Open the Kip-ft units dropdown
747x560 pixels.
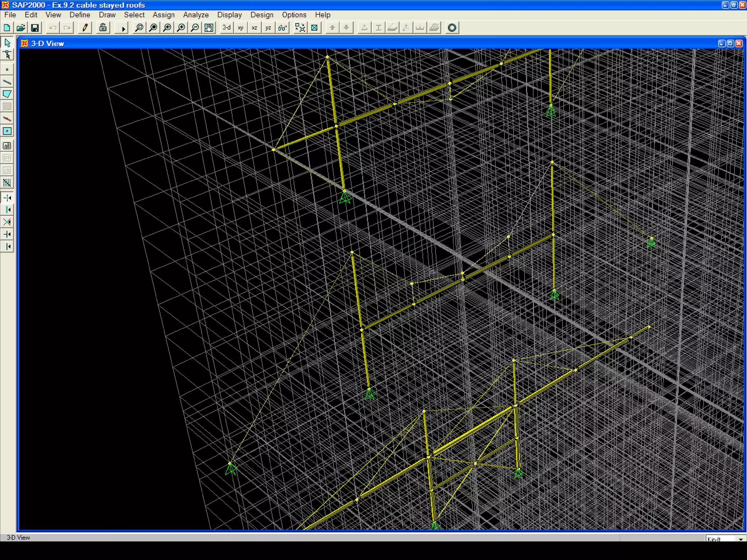tap(740, 539)
